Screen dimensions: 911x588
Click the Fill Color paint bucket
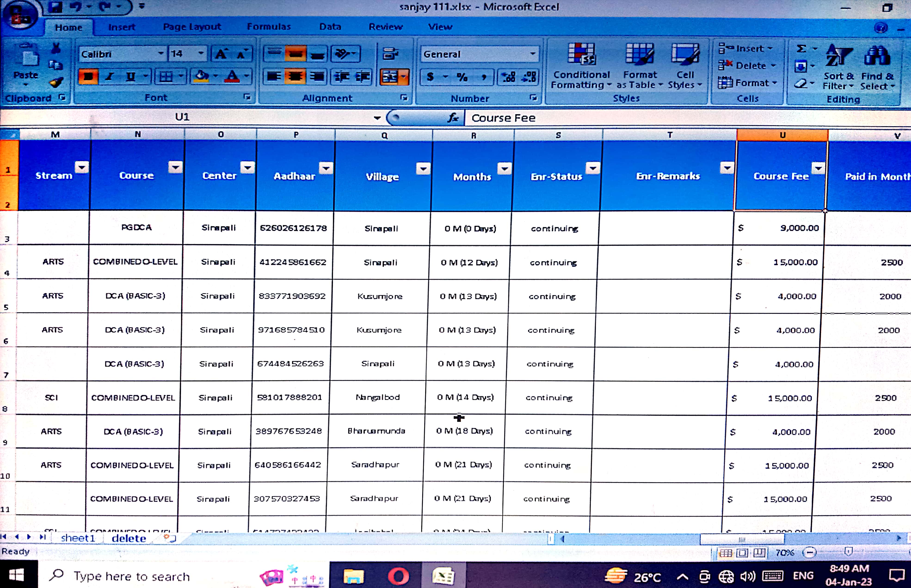(201, 77)
